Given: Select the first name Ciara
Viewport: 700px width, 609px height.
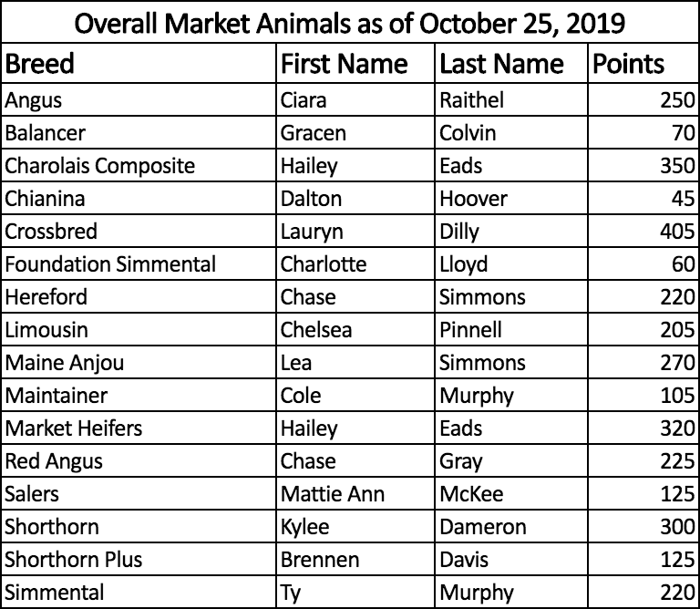Looking at the screenshot, I should click(304, 100).
